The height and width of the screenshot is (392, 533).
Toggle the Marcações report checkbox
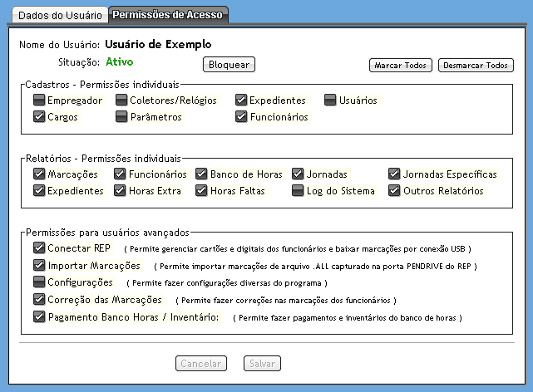(39, 174)
